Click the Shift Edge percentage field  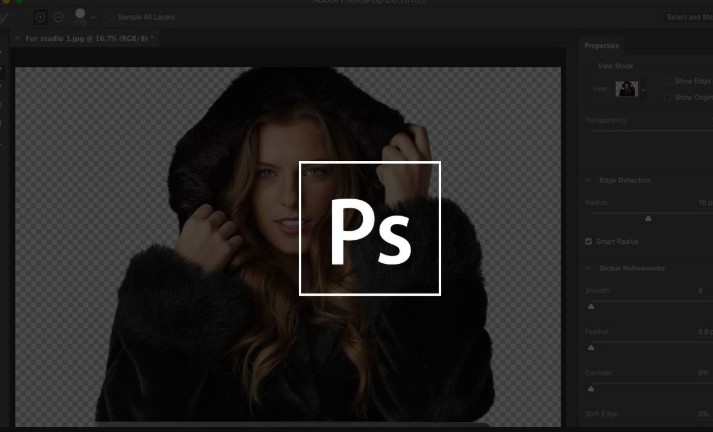point(705,414)
